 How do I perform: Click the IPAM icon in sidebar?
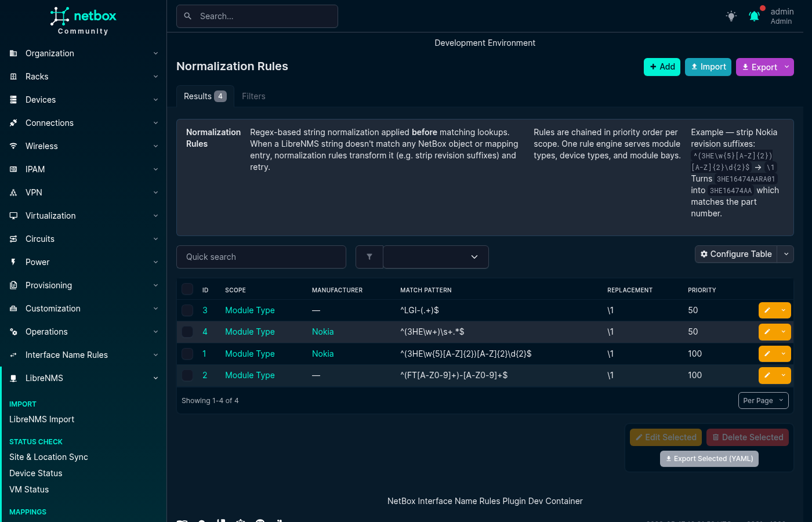click(13, 169)
